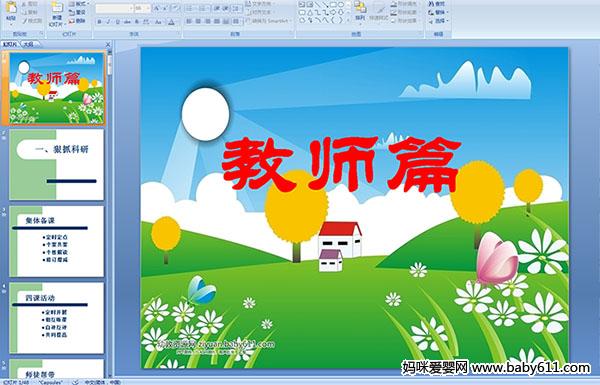Switch to the Slides tab in slide pane

point(10,44)
